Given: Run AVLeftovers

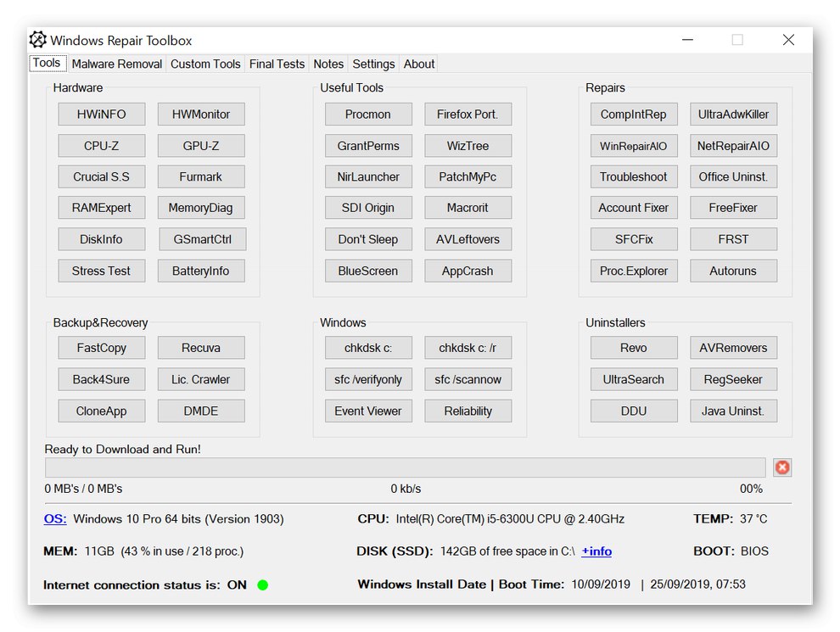Looking at the screenshot, I should point(468,239).
